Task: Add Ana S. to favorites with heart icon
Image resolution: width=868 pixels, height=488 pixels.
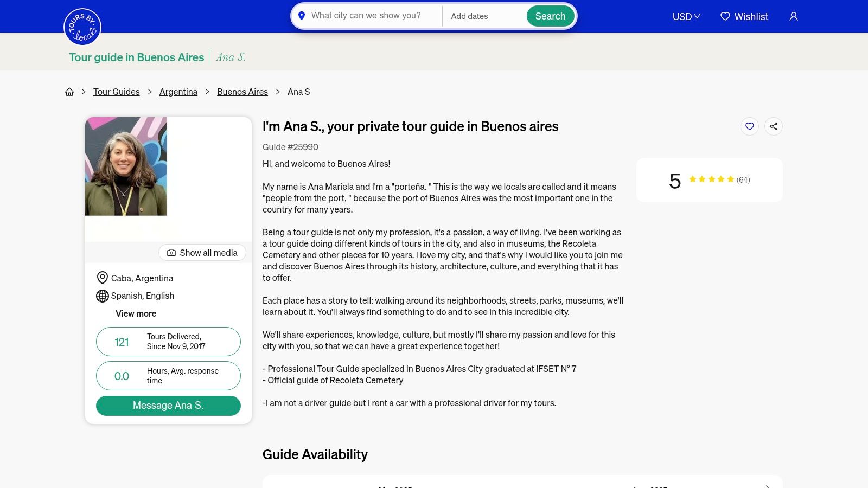Action: tap(750, 126)
